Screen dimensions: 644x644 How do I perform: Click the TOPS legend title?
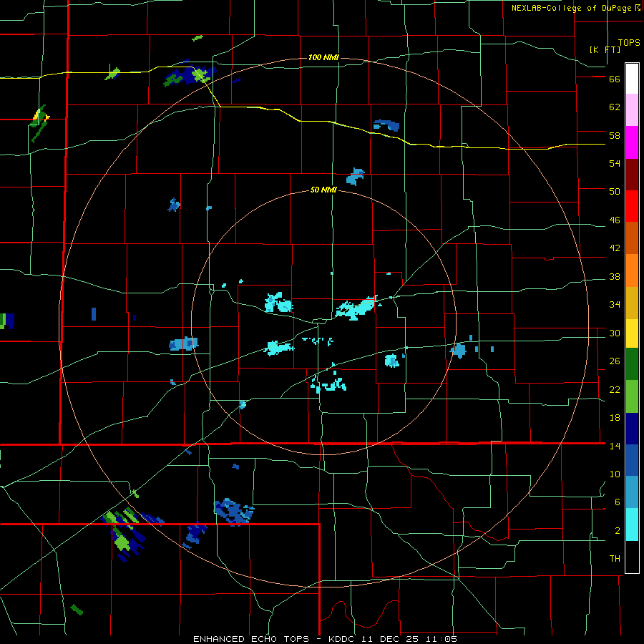[629, 43]
